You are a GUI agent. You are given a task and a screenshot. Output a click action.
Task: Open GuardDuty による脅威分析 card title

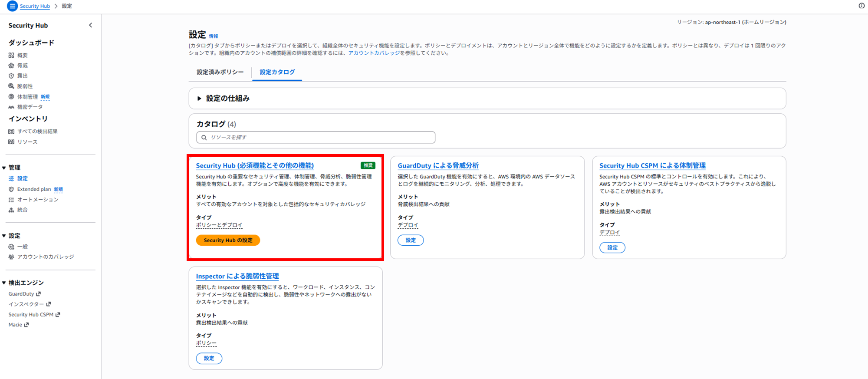[x=438, y=165]
